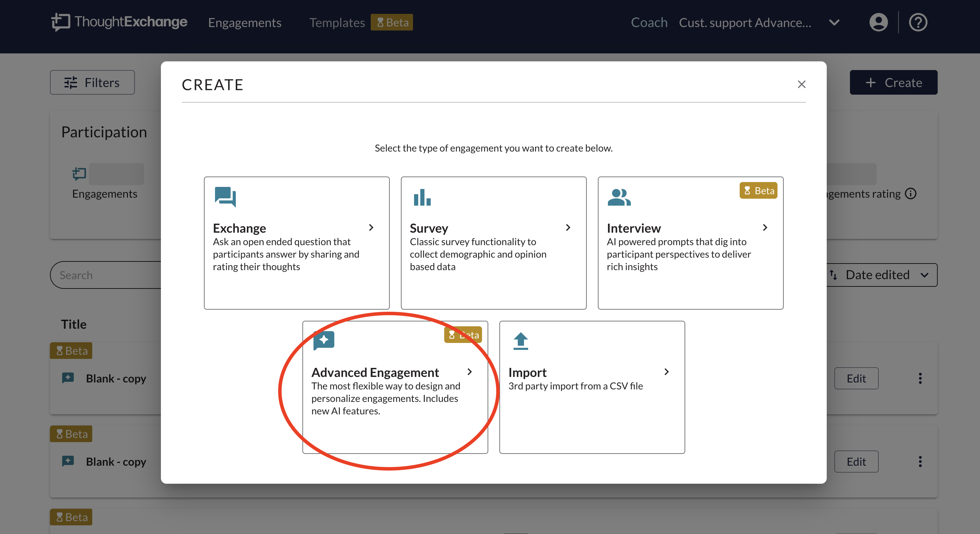This screenshot has height=534, width=980.
Task: Open the Date edited sort dropdown
Action: [x=881, y=275]
